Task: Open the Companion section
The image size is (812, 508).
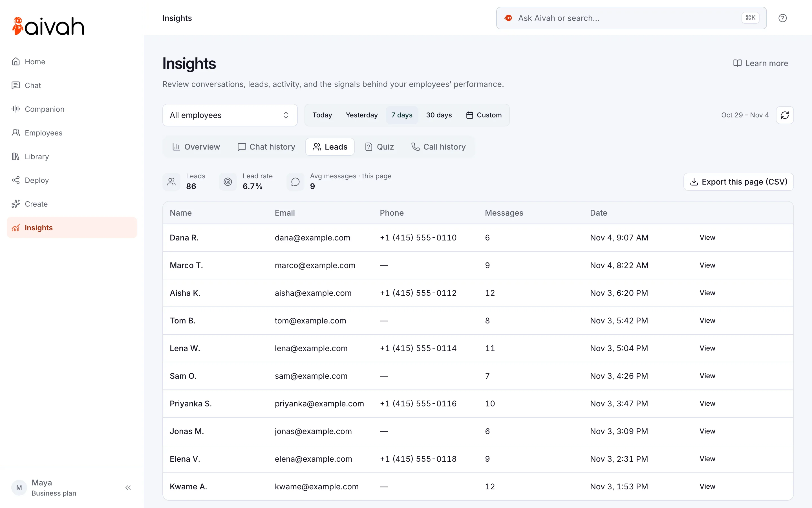Action: click(72, 109)
